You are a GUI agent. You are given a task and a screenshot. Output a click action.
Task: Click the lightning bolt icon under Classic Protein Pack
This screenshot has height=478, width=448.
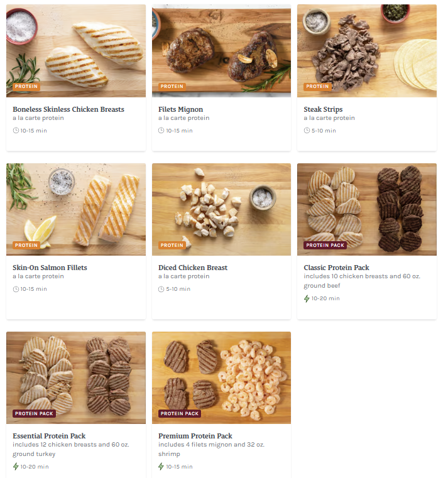pyautogui.click(x=307, y=298)
